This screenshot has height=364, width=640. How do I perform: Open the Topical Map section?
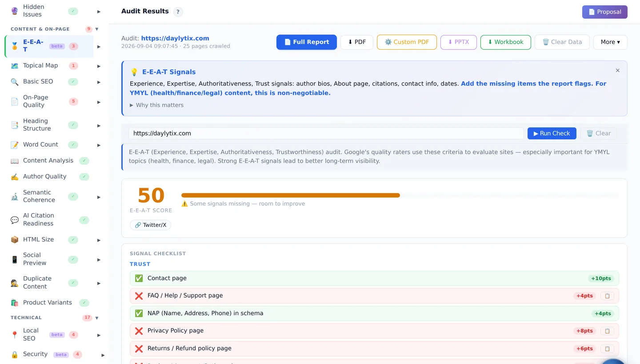tap(40, 66)
